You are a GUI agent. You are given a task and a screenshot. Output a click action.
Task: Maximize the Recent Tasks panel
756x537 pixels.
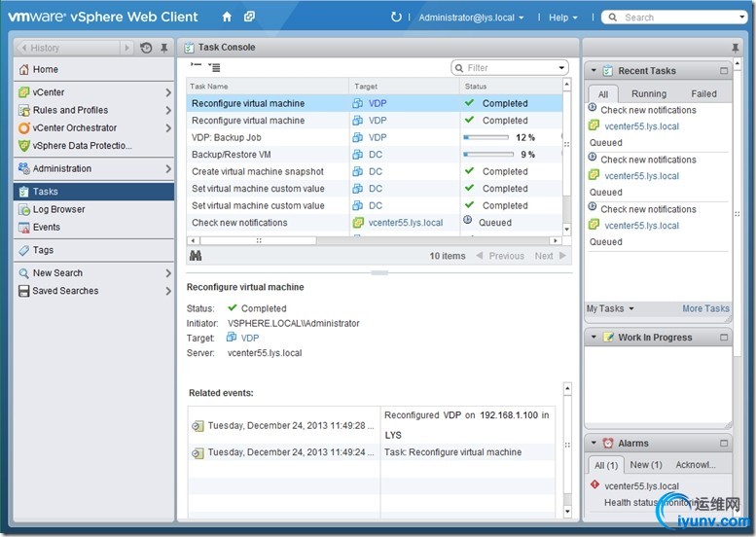pyautogui.click(x=724, y=71)
